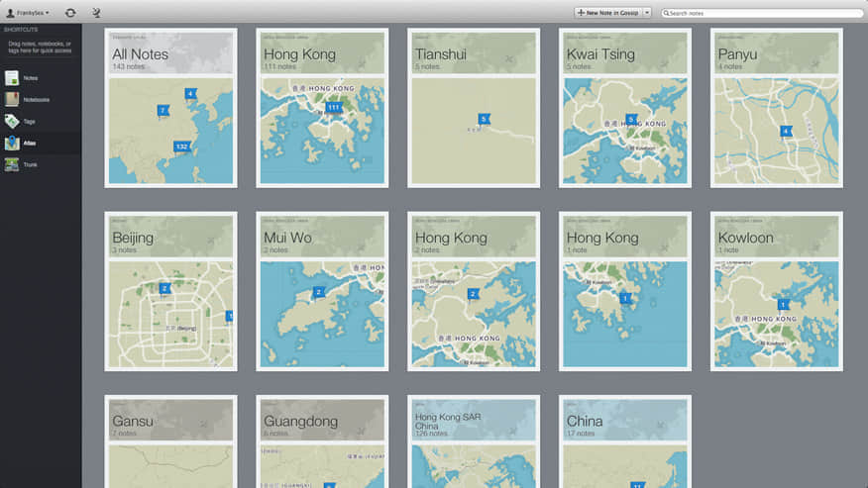
Task: Click the New Note in Gossip button
Action: 607,13
